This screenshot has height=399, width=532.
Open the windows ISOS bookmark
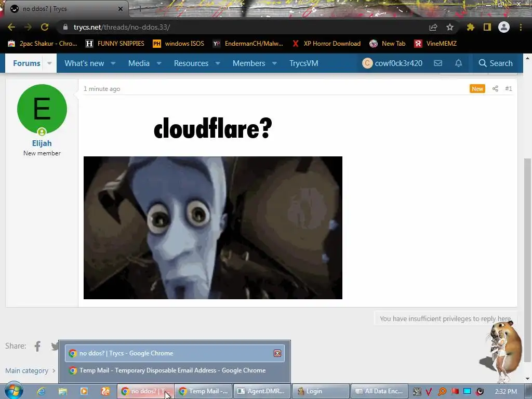coord(179,44)
